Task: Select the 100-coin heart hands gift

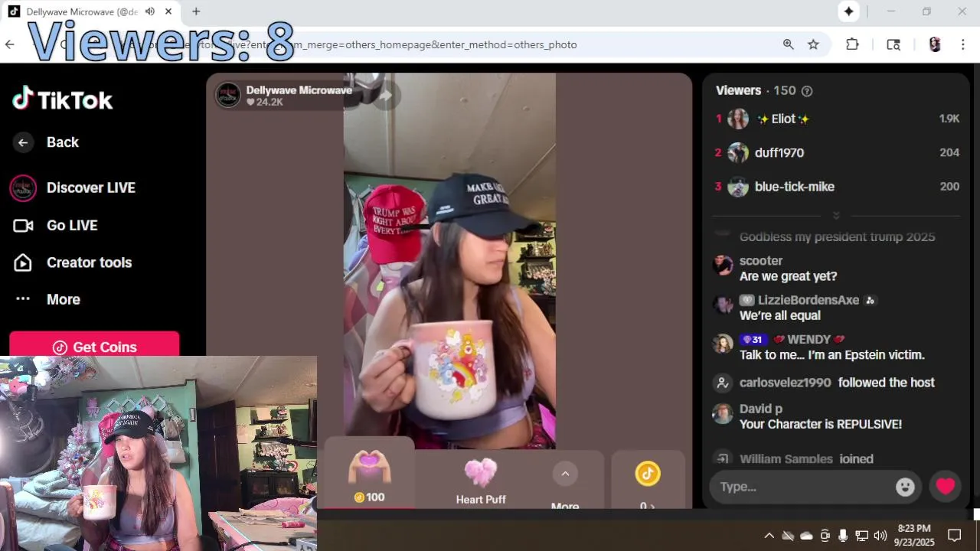Action: (x=370, y=474)
